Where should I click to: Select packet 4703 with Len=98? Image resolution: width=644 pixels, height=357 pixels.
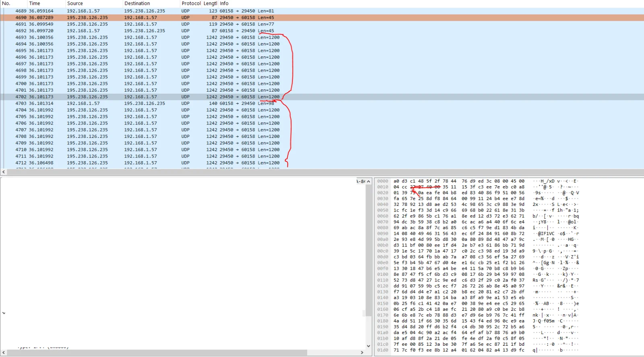click(161, 103)
